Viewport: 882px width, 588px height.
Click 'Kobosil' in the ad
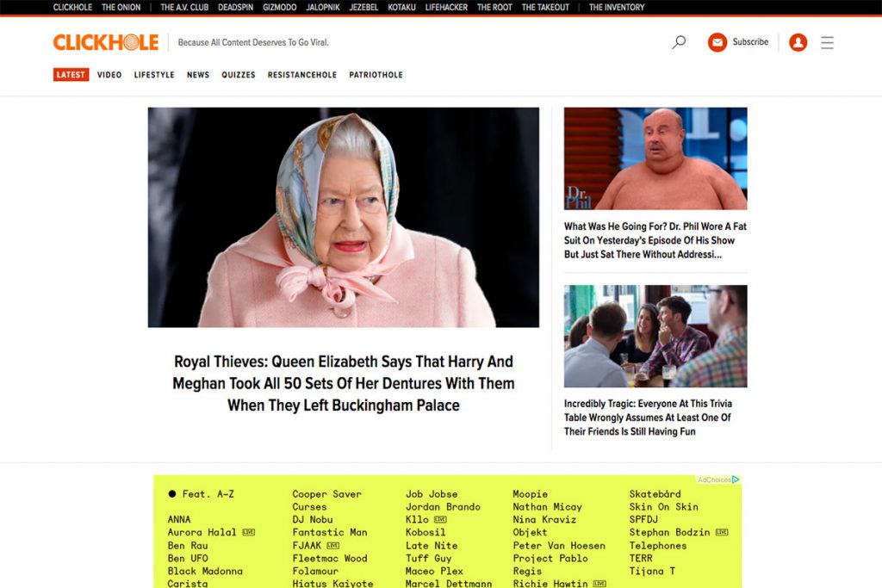425,532
